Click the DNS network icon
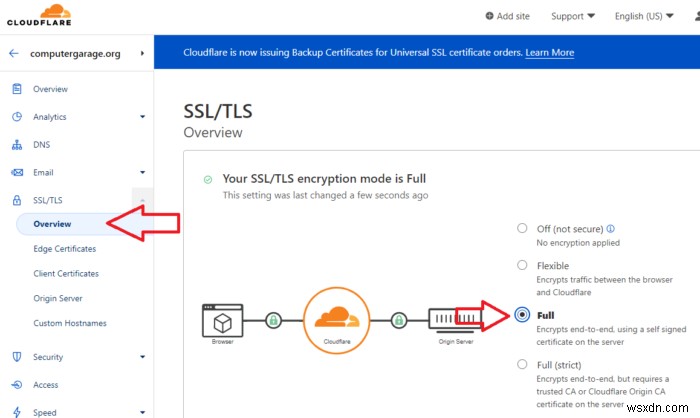700x418 pixels. click(x=16, y=145)
